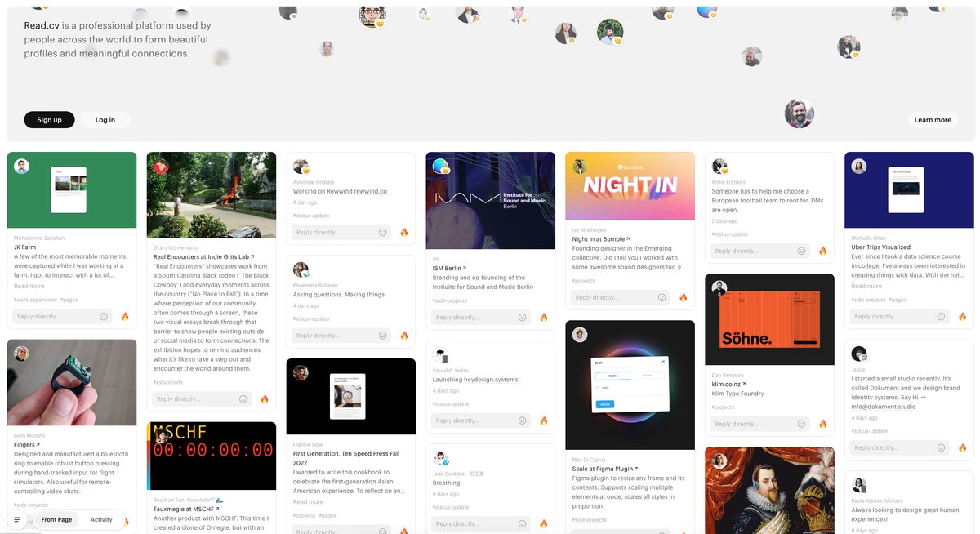Screen dimensions: 980x534
Task: Click author name Dan Newman
Action: pyautogui.click(x=728, y=375)
